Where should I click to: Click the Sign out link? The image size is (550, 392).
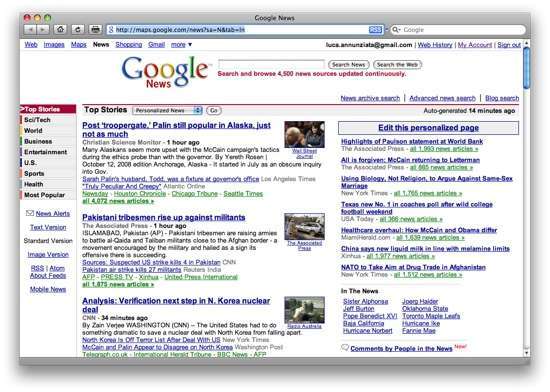click(x=509, y=45)
